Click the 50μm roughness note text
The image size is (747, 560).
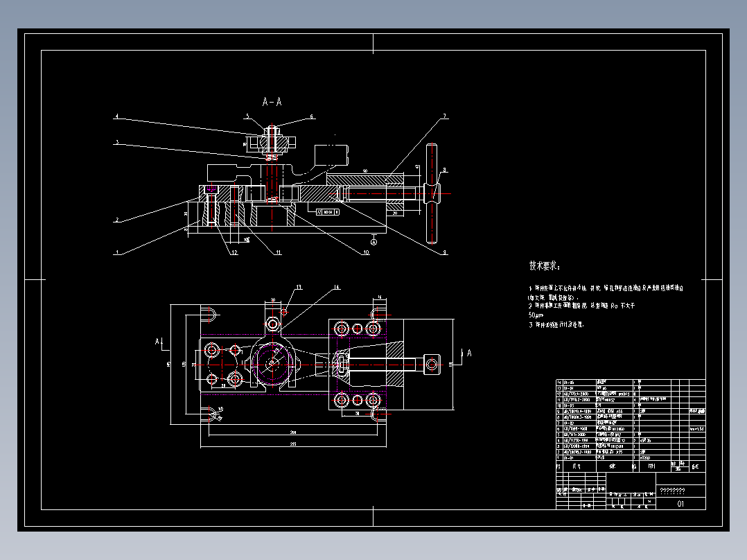coord(536,315)
